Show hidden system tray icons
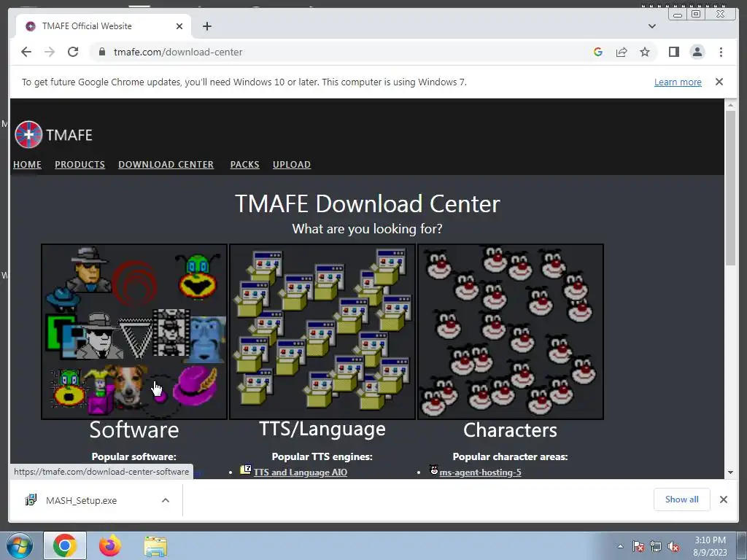The width and height of the screenshot is (747, 560). point(620,546)
